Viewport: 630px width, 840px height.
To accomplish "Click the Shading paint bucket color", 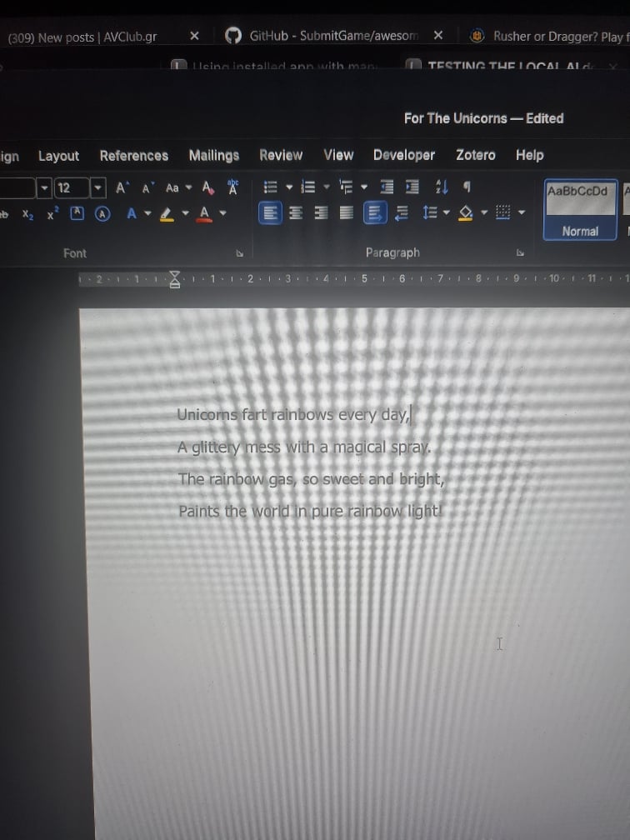I will pos(466,213).
